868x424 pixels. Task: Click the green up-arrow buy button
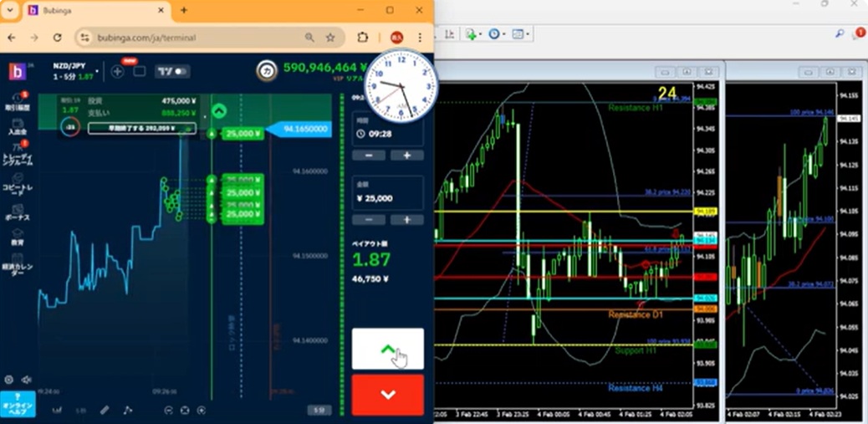[387, 348]
